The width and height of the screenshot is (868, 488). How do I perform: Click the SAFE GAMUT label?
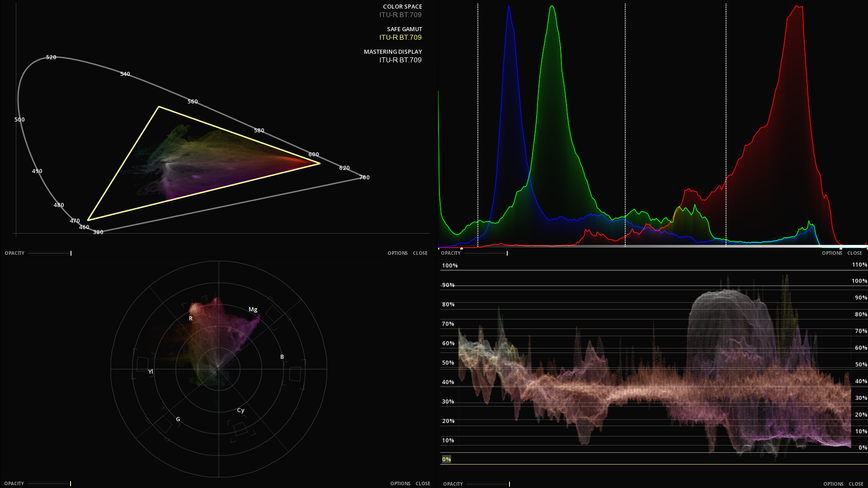click(405, 29)
